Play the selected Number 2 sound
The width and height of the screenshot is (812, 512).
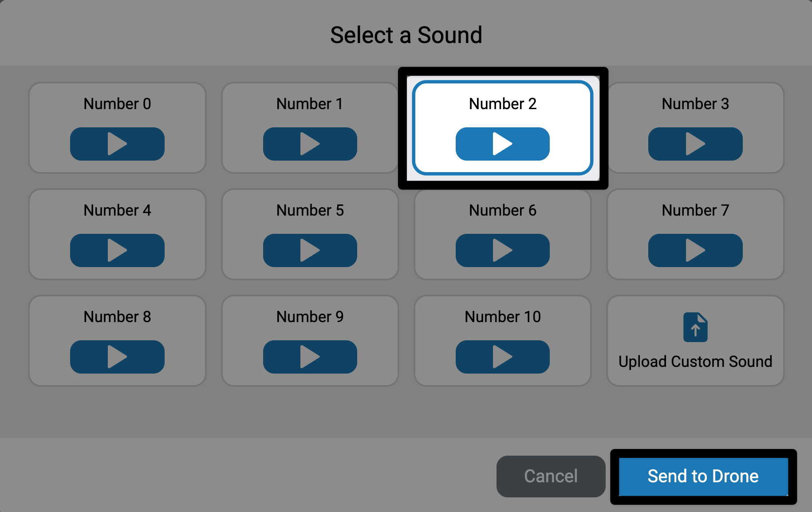click(502, 143)
